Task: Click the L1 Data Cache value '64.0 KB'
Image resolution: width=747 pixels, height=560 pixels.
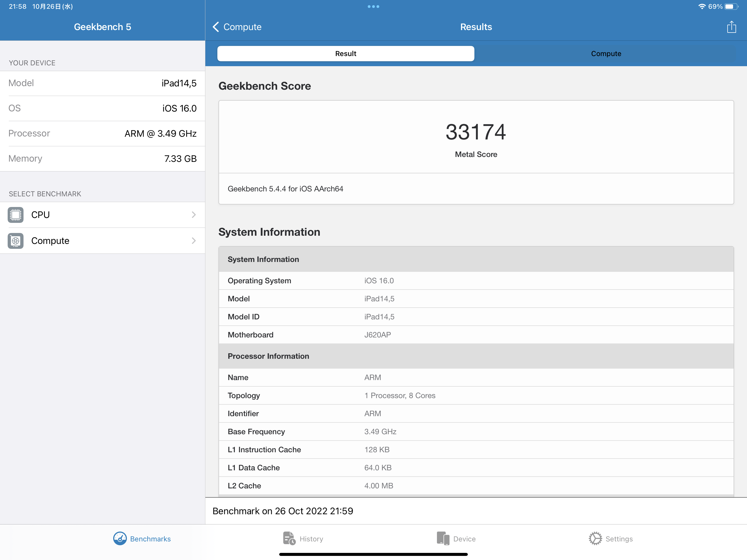Action: point(378,468)
